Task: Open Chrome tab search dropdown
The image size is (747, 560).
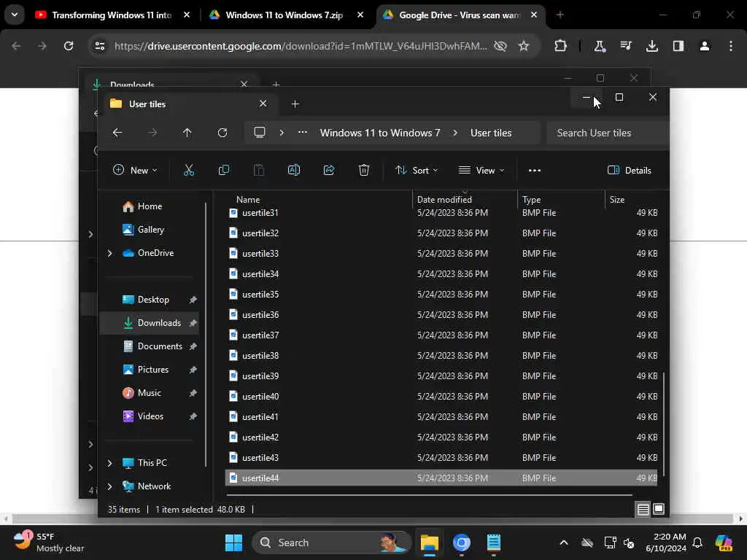Action: tap(15, 15)
